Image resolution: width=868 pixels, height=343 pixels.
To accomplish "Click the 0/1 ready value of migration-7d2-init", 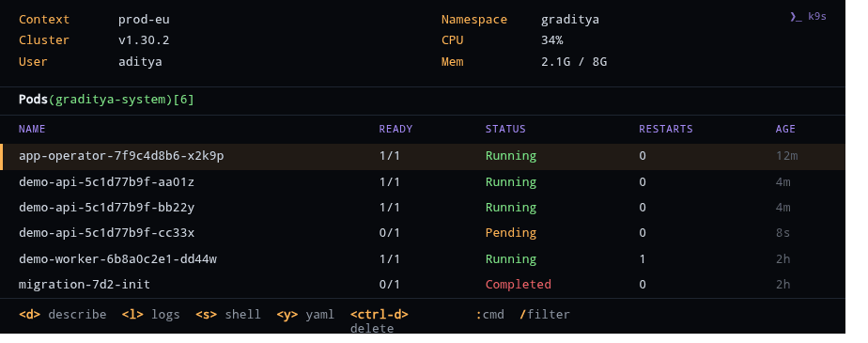I will [x=390, y=285].
